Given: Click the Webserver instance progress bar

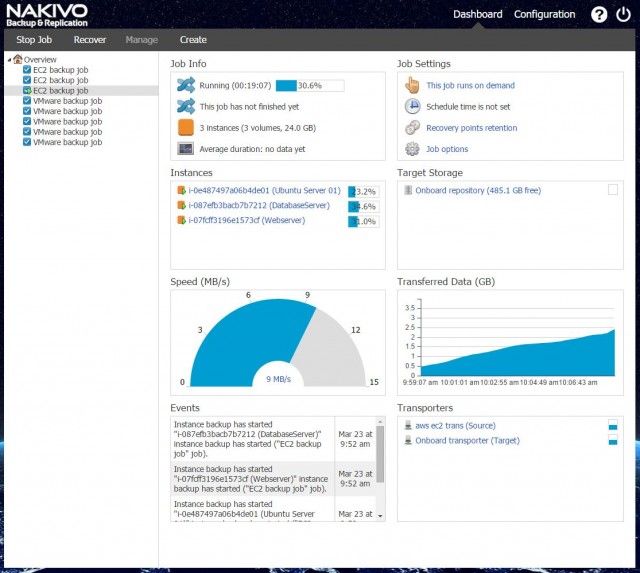Looking at the screenshot, I should (x=363, y=221).
